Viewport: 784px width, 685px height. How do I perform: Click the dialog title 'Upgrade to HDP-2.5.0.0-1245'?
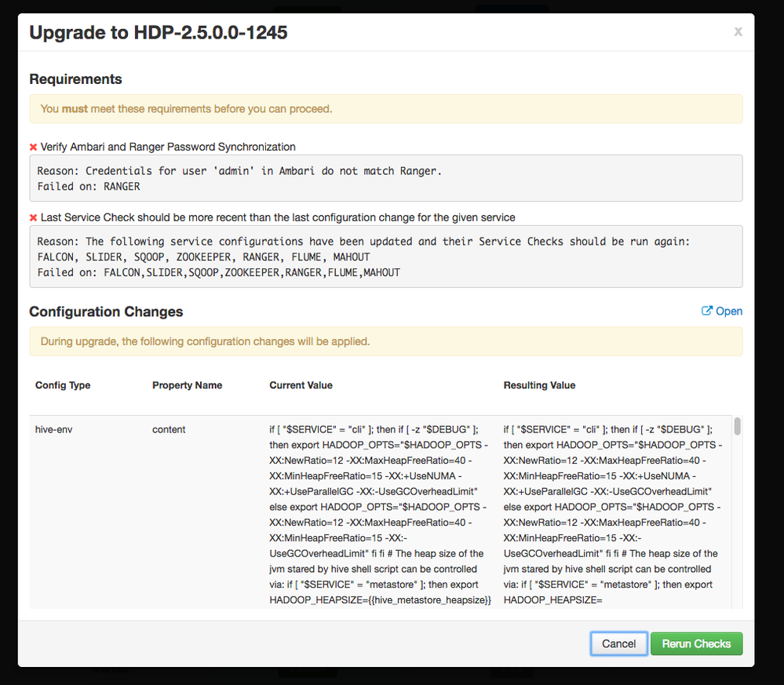(159, 32)
